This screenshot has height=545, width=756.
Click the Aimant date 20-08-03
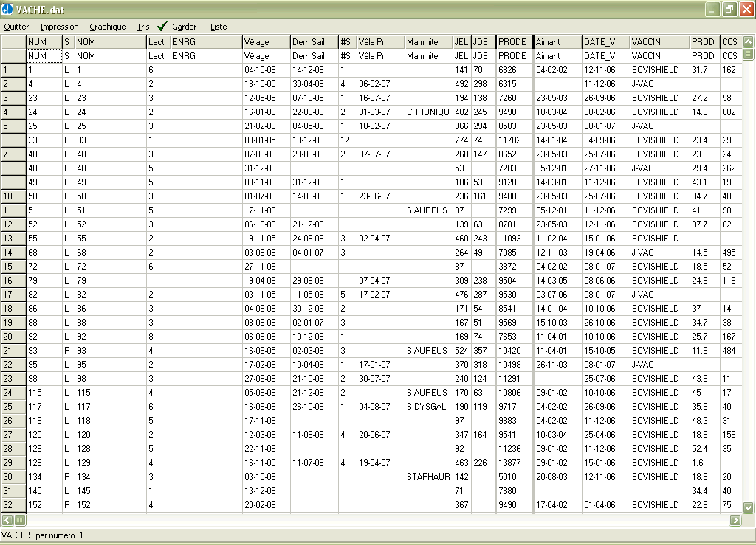557,476
